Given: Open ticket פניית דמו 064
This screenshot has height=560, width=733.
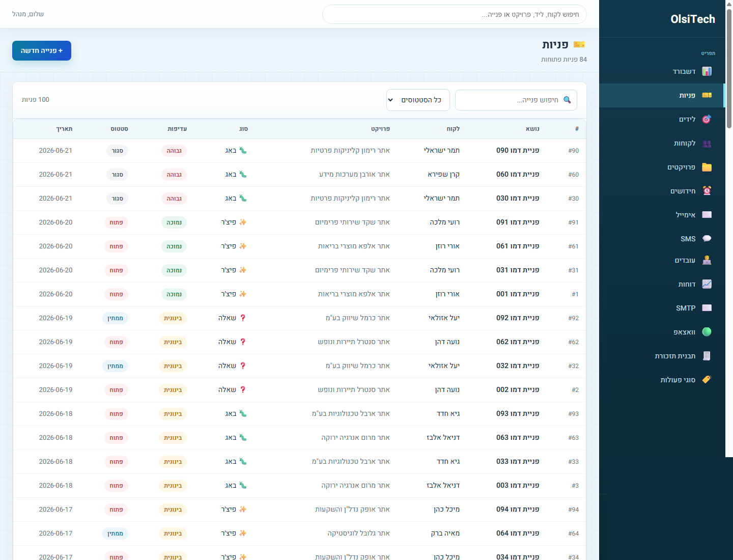Looking at the screenshot, I should (x=518, y=533).
